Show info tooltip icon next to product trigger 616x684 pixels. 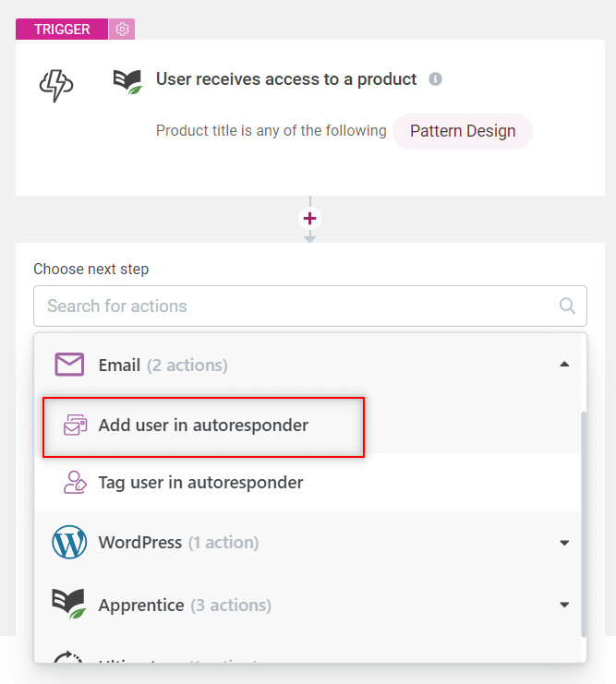pos(435,79)
